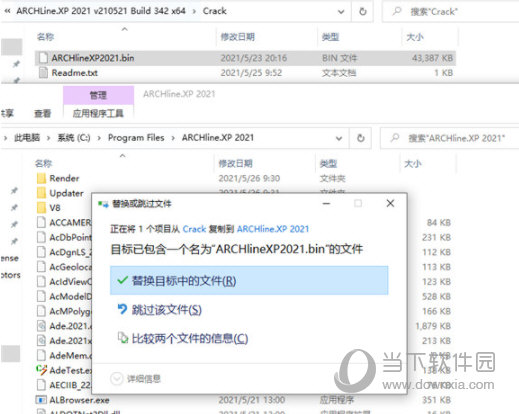The image size is (519, 414).
Task: Open the 管理 ribbon tab
Action: click(x=98, y=95)
